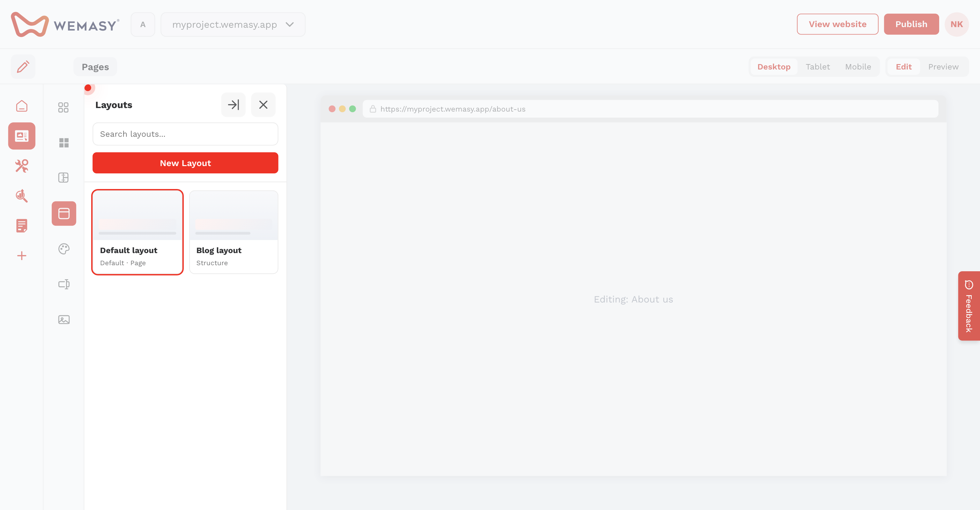Click the plus add icon in sidebar
Screen dimensions: 980x510
pos(22,255)
